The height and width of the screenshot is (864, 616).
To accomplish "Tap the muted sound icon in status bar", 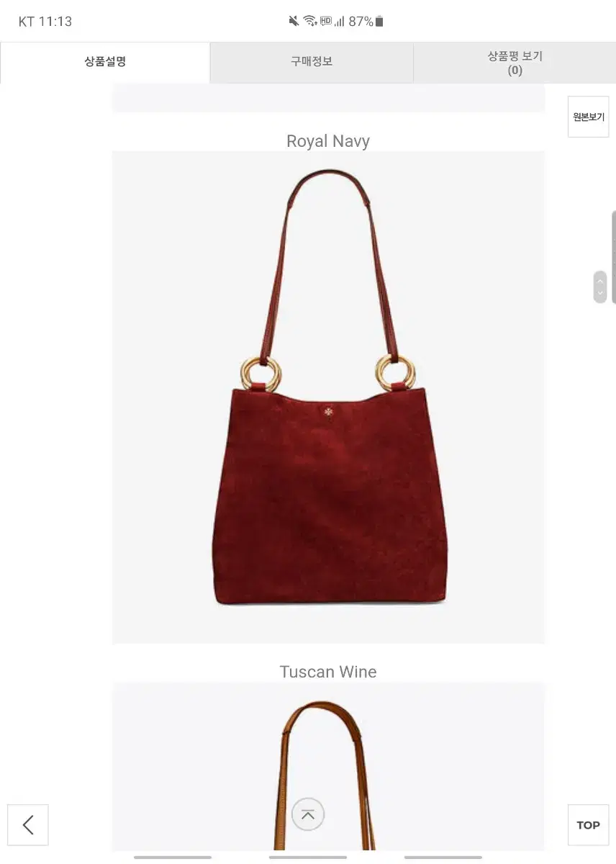I will (x=294, y=21).
